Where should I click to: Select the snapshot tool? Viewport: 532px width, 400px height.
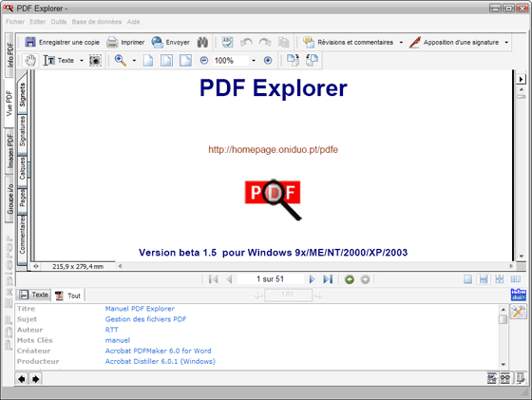95,61
